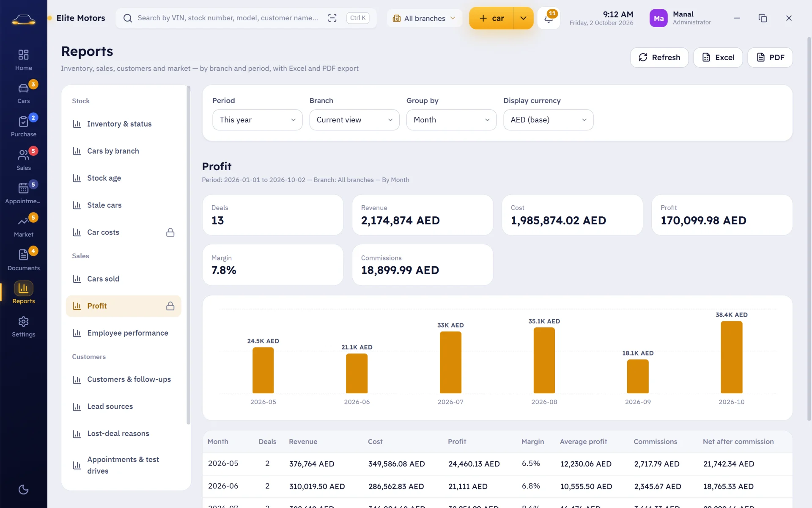Open the Display currency 'AED (base)' dropdown
Image resolution: width=812 pixels, height=508 pixels.
(548, 120)
